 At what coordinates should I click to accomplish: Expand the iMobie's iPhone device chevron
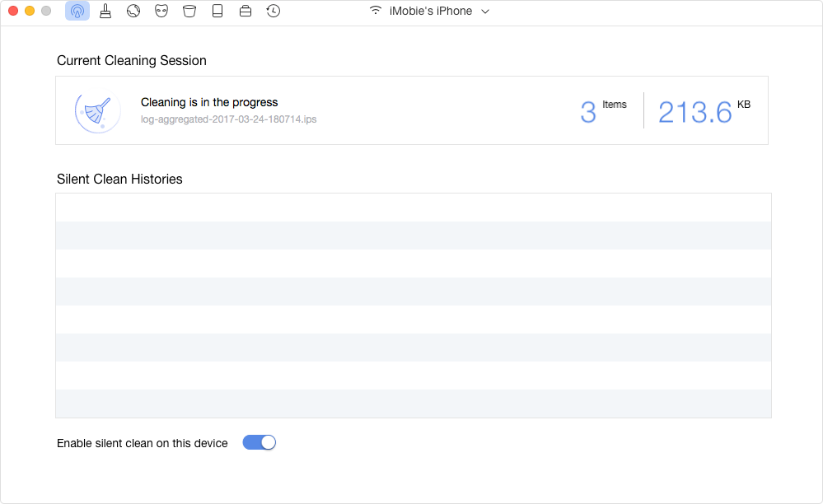(x=485, y=12)
